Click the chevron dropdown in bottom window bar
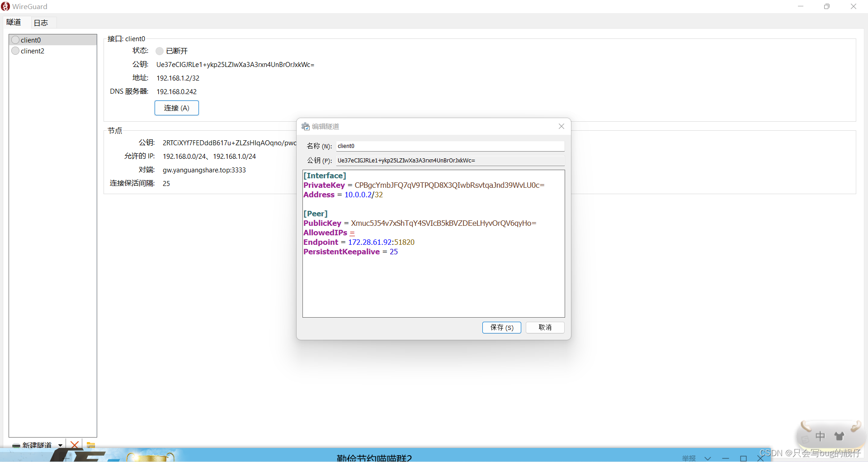This screenshot has height=462, width=868. [x=708, y=458]
